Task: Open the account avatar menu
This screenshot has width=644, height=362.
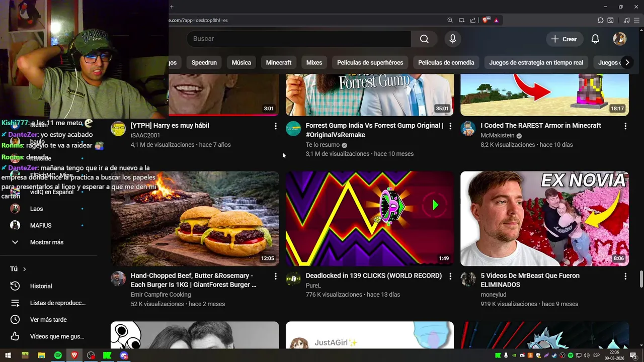Action: pyautogui.click(x=619, y=39)
